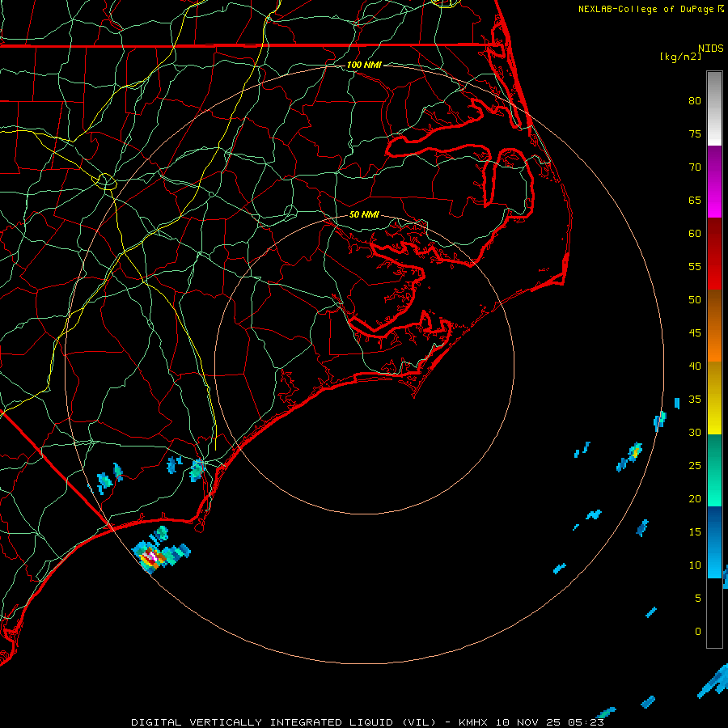Select the green color bar segment
728x728 pixels.
coord(714,470)
